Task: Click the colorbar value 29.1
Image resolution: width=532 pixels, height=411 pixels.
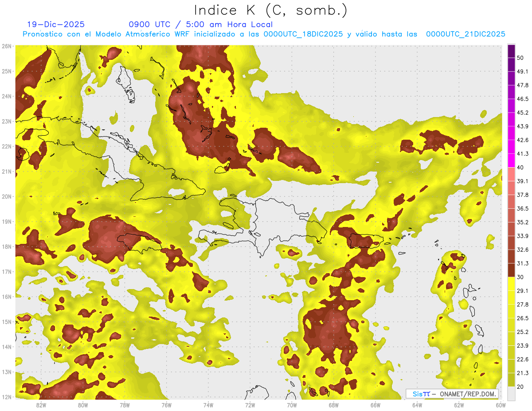Action: [x=522, y=291]
